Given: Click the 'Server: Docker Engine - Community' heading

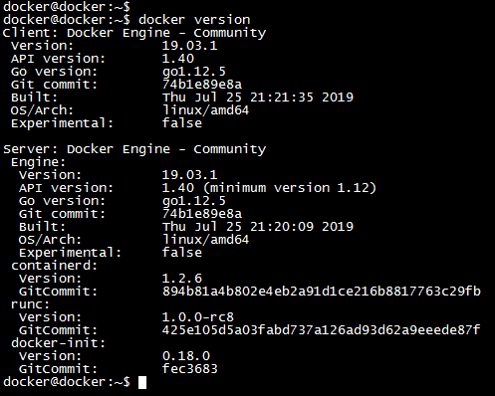Looking at the screenshot, I should (x=135, y=149).
